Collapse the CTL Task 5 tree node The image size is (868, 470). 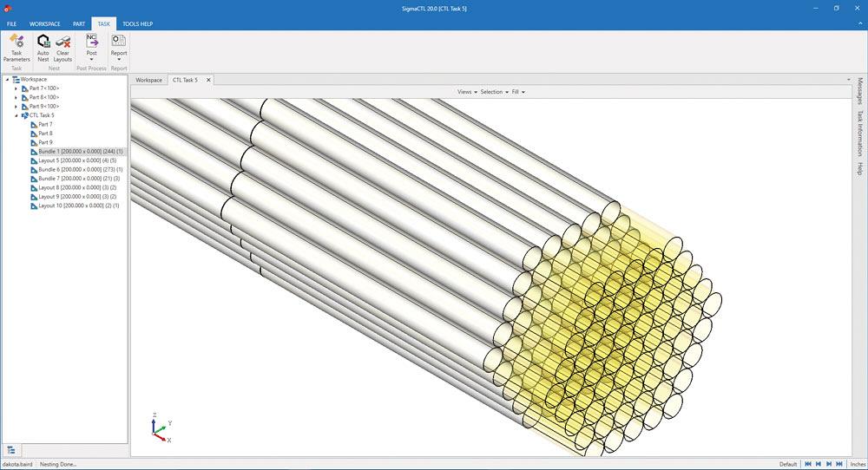[16, 115]
